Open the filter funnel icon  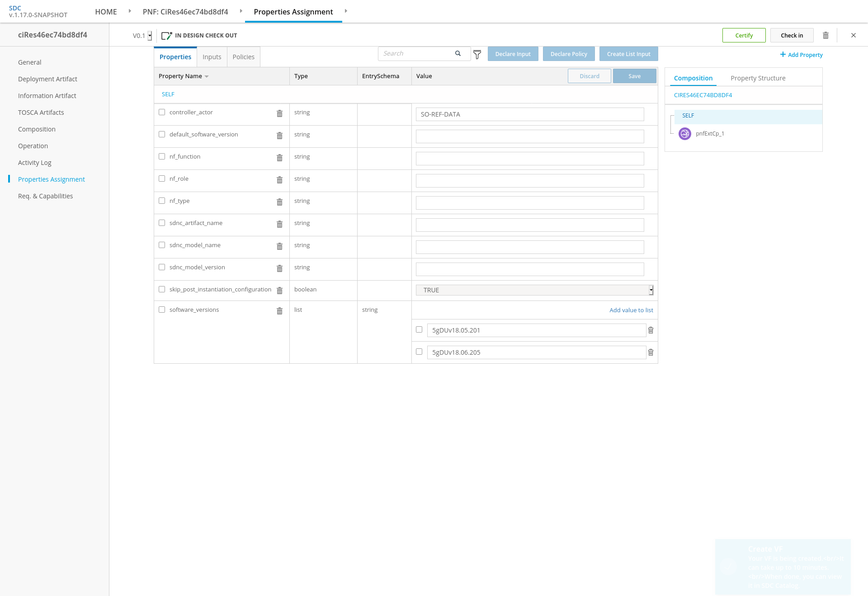pos(477,55)
